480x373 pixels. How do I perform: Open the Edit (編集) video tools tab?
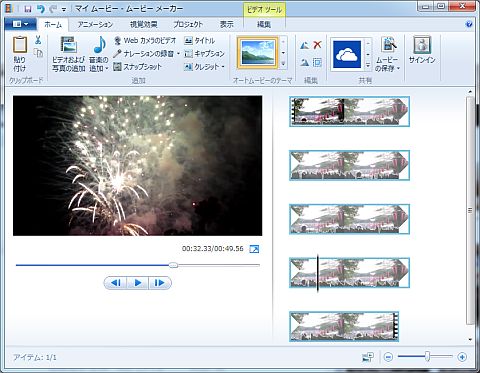tap(264, 24)
